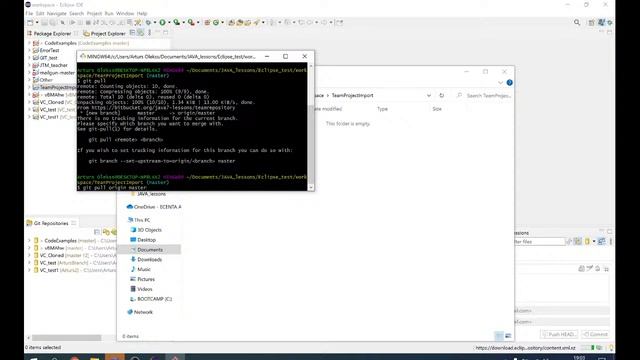Select the mailgun-master project
The width and height of the screenshot is (640, 360).
point(53,73)
